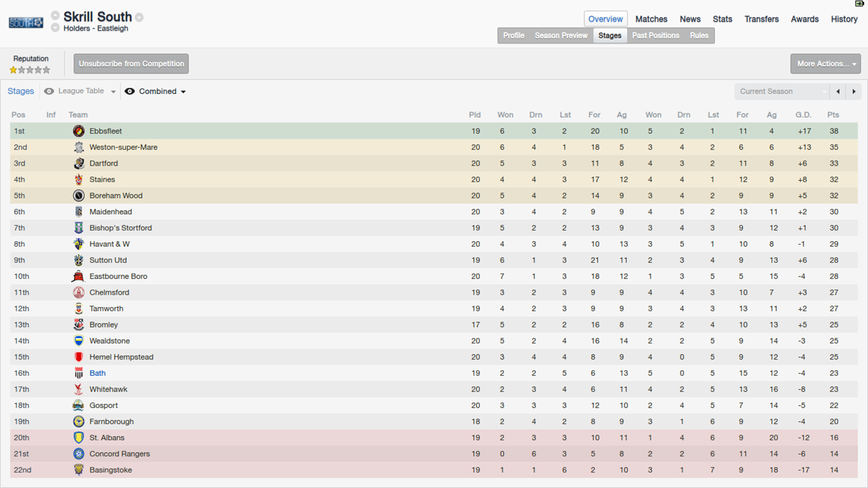Open the Current Season dropdown

click(782, 92)
